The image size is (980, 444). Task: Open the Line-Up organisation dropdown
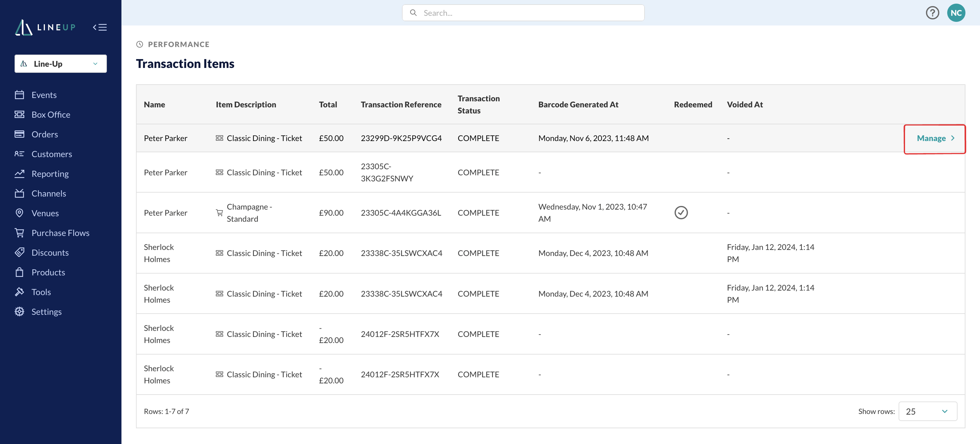point(61,63)
